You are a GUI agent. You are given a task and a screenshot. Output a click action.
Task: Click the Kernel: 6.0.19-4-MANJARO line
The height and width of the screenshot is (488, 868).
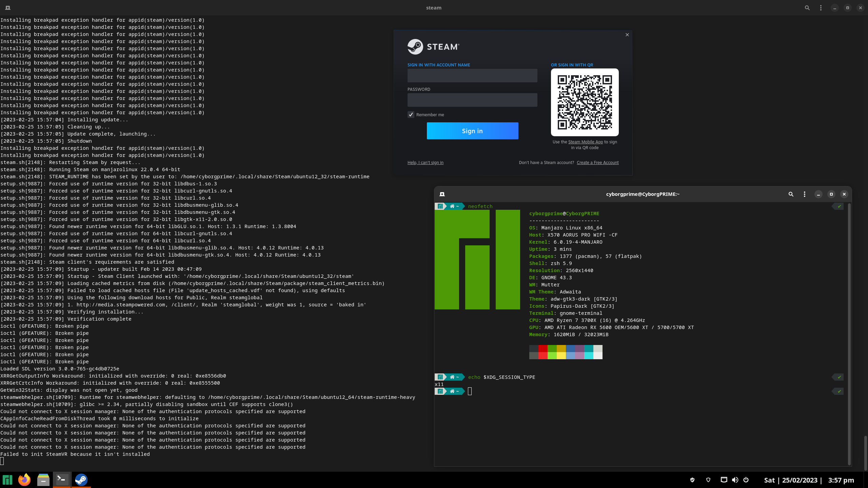[x=566, y=242]
